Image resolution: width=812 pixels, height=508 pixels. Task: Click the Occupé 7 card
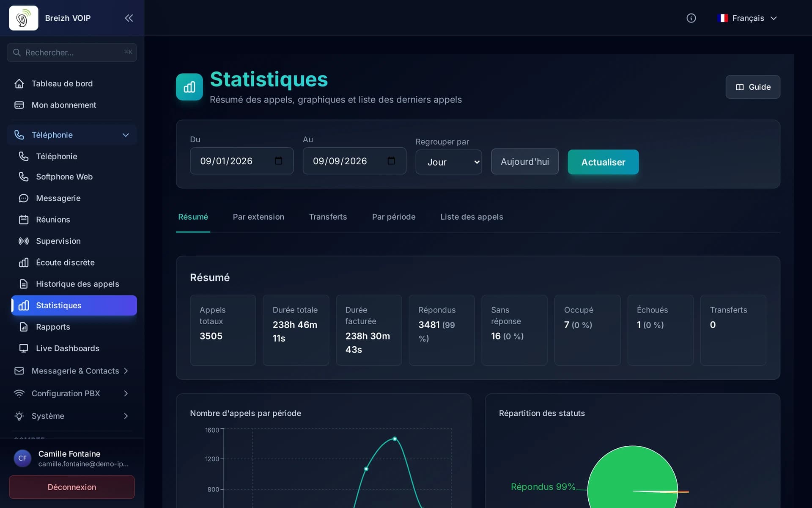[587, 330]
